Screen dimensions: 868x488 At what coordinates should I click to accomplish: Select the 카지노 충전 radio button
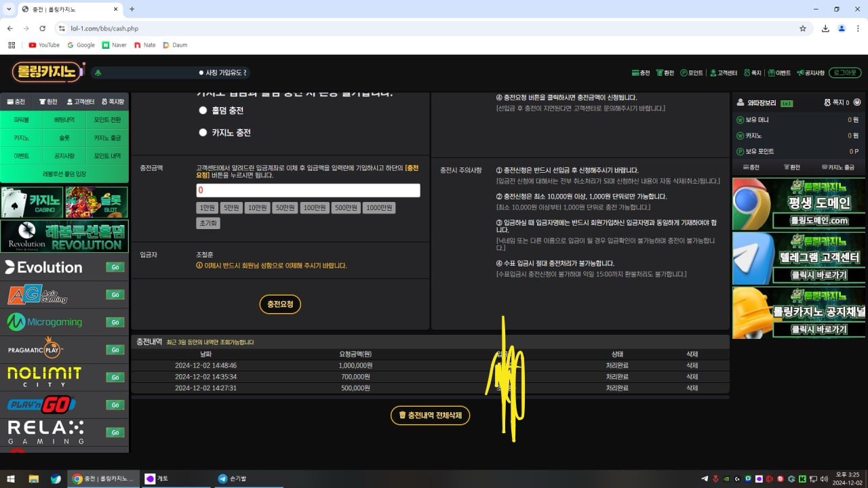[x=203, y=133]
